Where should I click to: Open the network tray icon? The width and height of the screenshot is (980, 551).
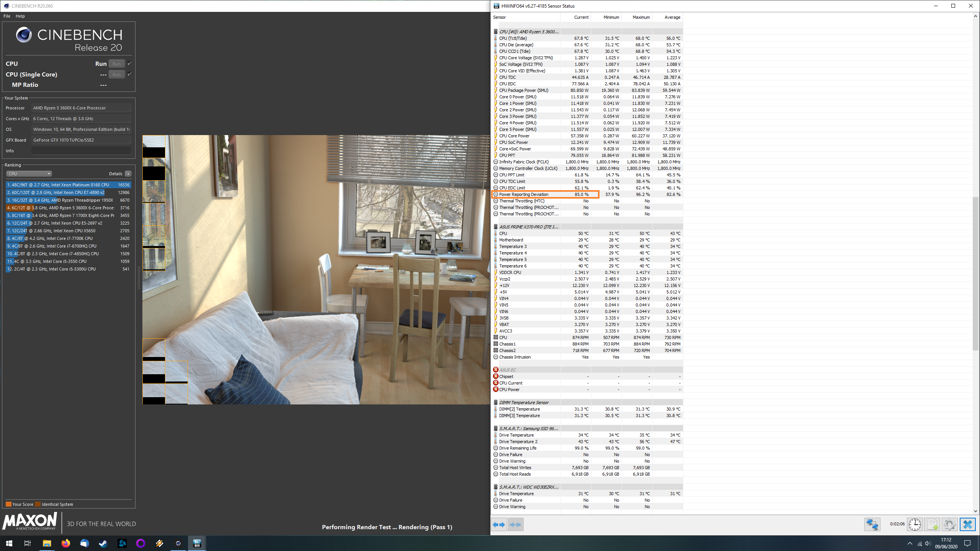point(920,543)
